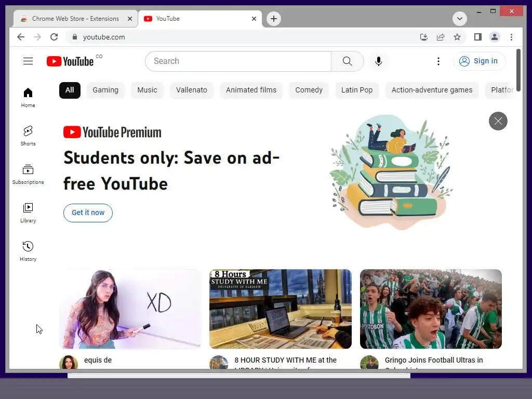Open the football ultras video thumbnail

click(x=431, y=309)
